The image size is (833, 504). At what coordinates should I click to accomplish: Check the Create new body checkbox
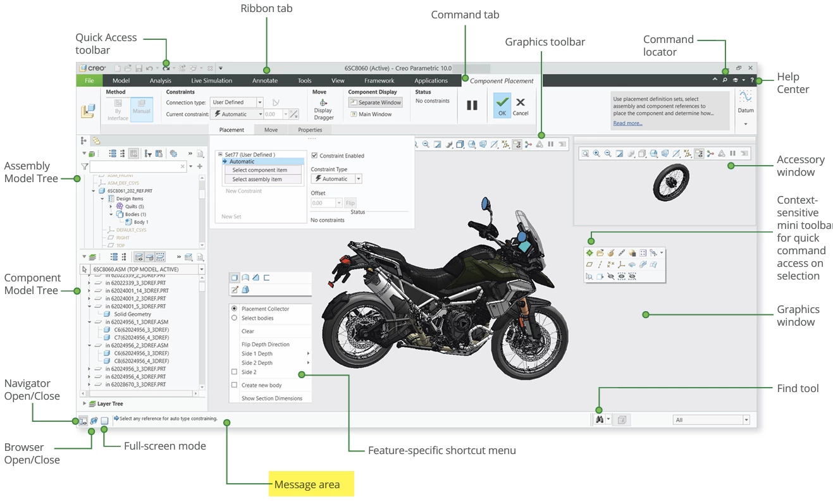(x=234, y=385)
